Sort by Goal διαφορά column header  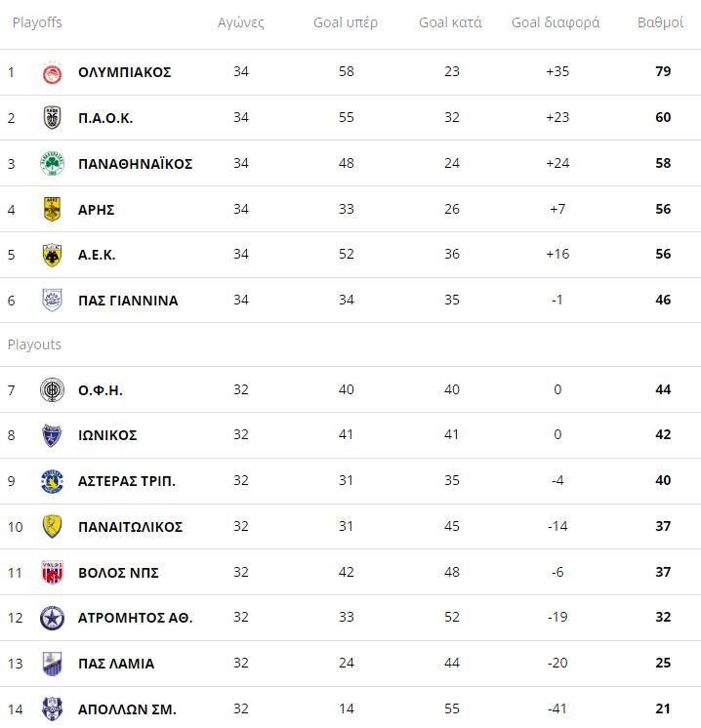[556, 22]
